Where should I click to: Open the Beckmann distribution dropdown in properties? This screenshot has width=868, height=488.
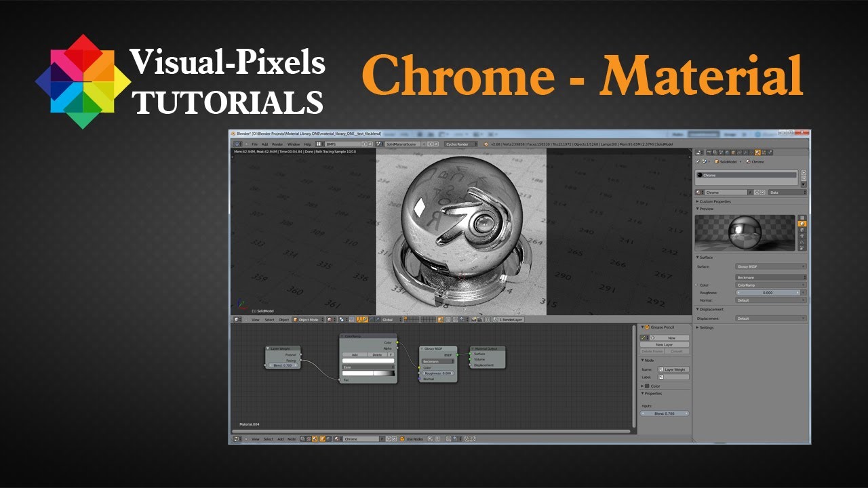tap(772, 277)
